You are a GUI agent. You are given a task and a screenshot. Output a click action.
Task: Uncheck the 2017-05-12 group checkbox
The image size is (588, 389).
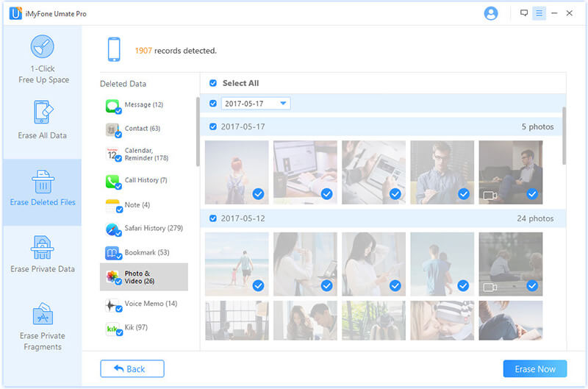pyautogui.click(x=213, y=218)
